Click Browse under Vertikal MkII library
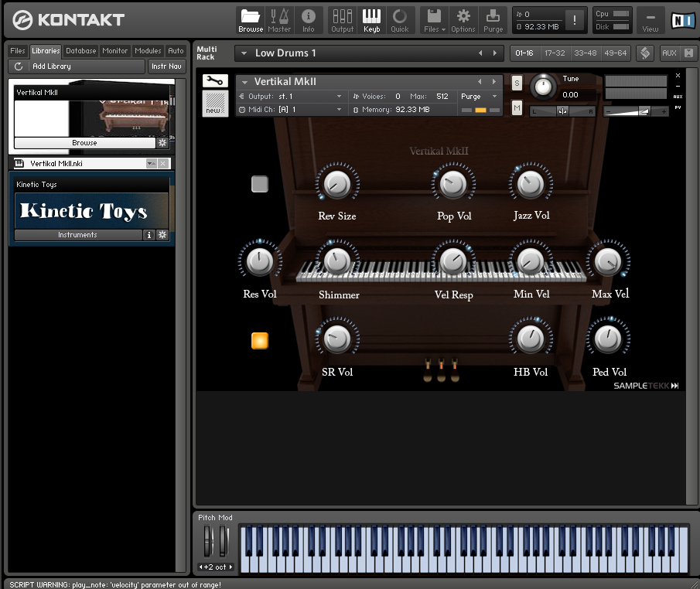This screenshot has height=589, width=700. click(x=84, y=143)
